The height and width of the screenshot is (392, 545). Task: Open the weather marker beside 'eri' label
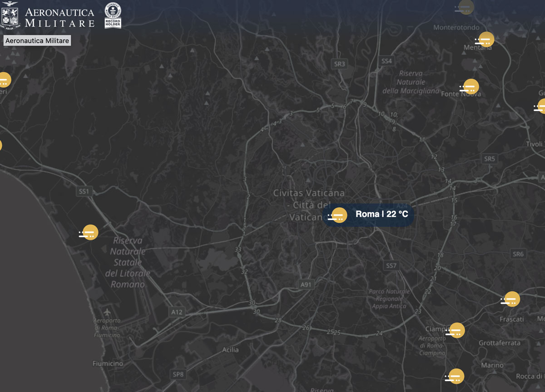4,80
